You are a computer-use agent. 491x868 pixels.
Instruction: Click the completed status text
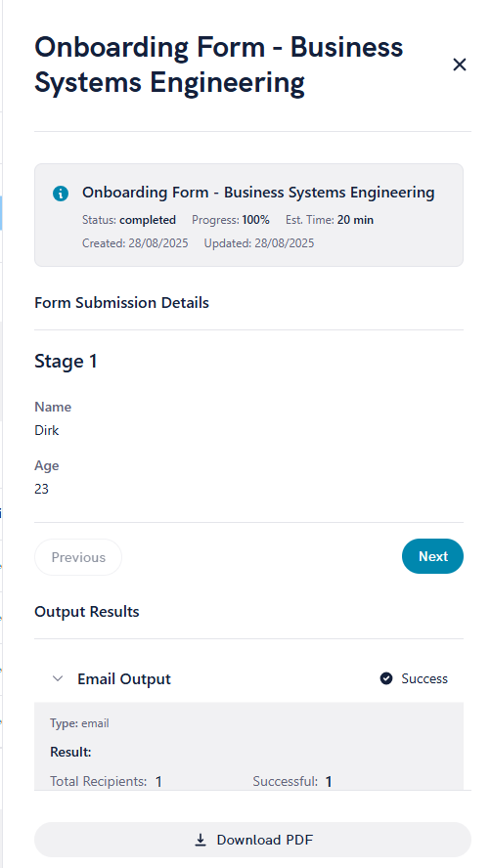click(148, 220)
